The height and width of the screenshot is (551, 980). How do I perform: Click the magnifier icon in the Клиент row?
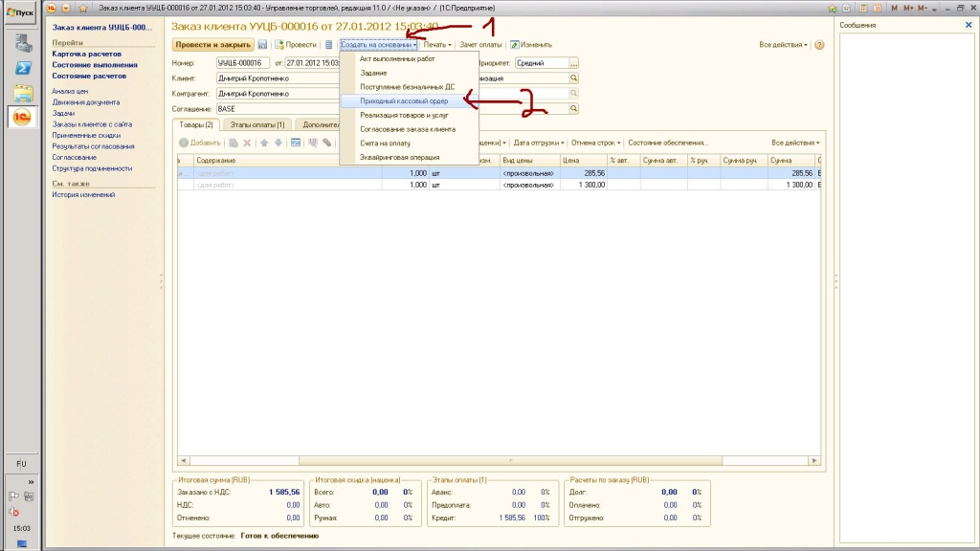tap(573, 78)
